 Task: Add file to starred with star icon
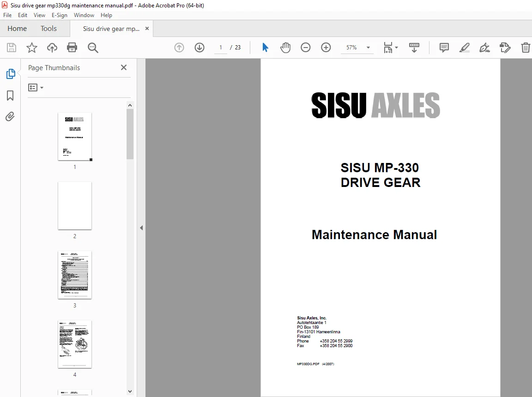31,48
